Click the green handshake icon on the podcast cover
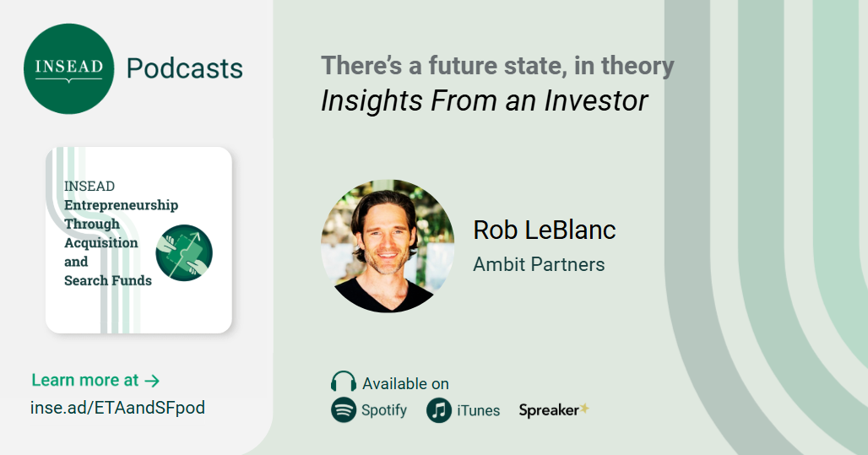Screen dimensions: 868x455 coord(184,252)
